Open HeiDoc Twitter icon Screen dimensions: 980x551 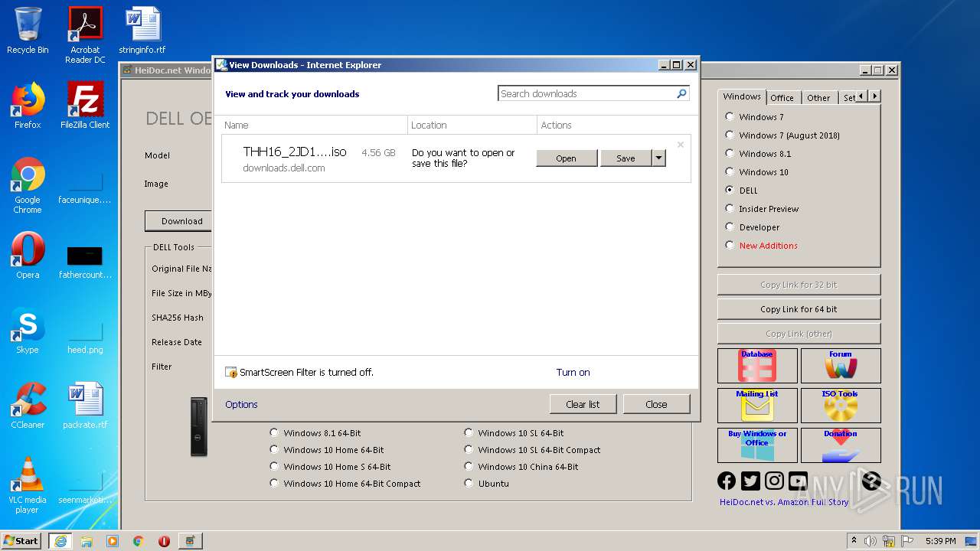750,481
